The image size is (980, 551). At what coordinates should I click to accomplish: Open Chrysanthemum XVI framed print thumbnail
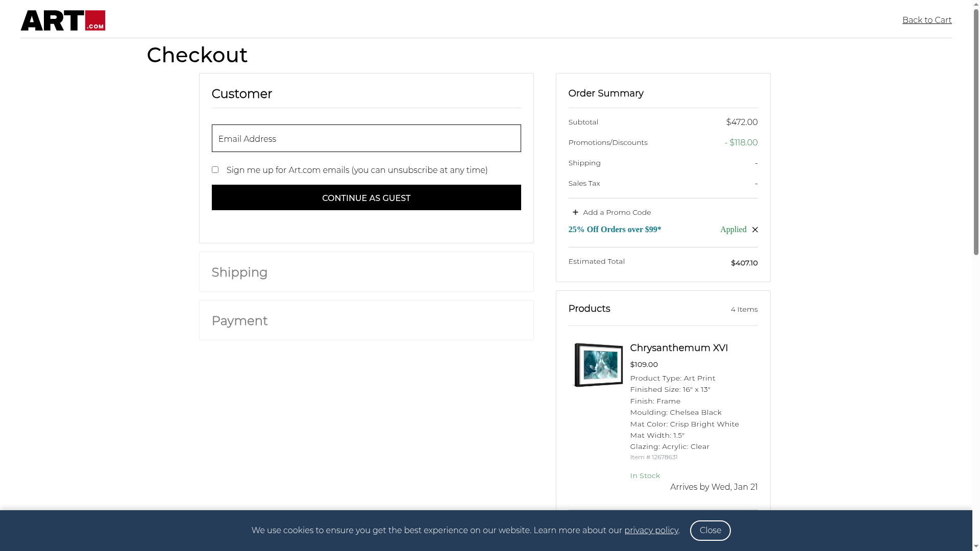click(x=598, y=365)
